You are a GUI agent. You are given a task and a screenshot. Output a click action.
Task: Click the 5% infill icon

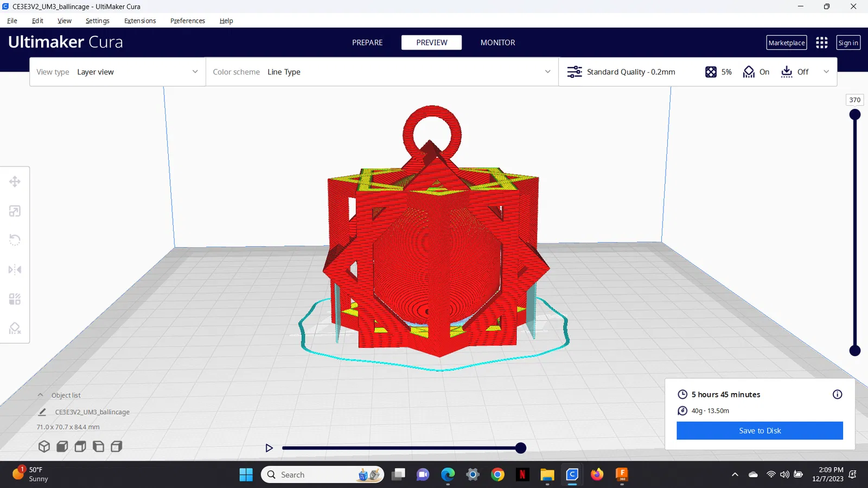(x=711, y=72)
